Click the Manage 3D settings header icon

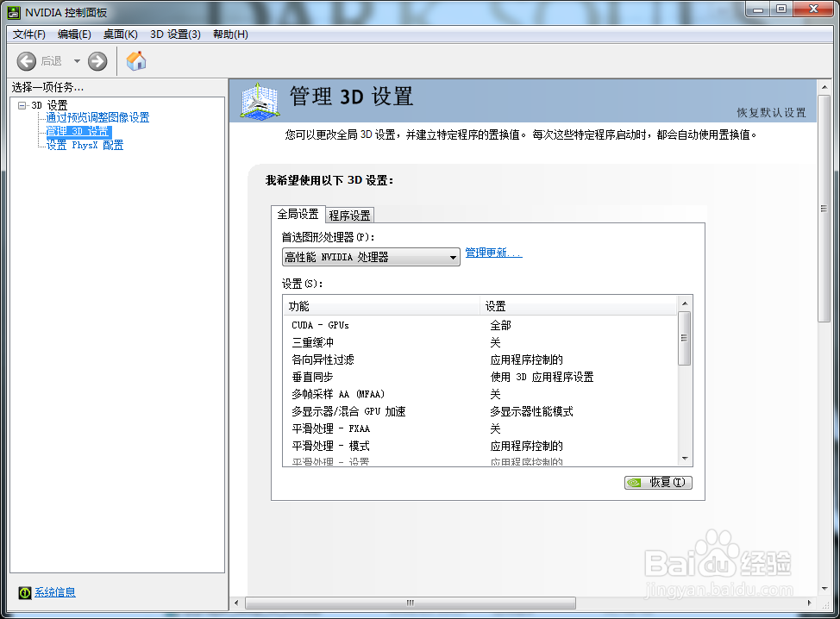click(x=260, y=101)
